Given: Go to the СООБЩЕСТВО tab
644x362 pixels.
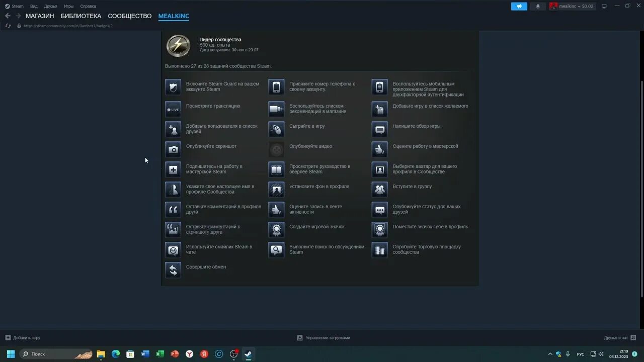Looking at the screenshot, I should [130, 16].
